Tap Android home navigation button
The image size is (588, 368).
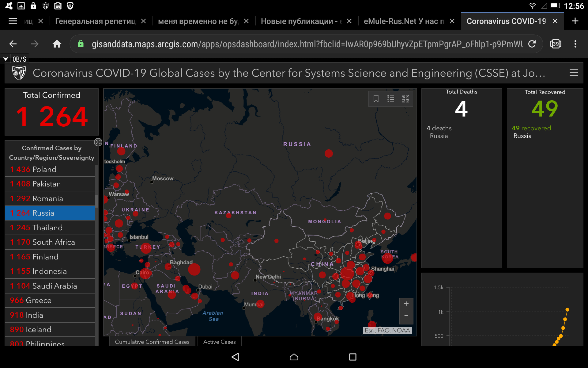tap(294, 357)
